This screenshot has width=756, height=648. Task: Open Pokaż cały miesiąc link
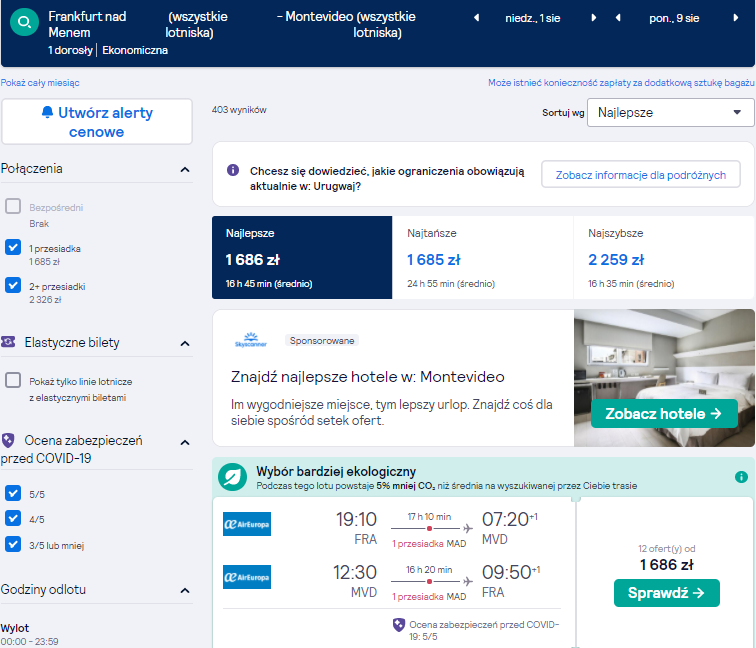point(40,83)
